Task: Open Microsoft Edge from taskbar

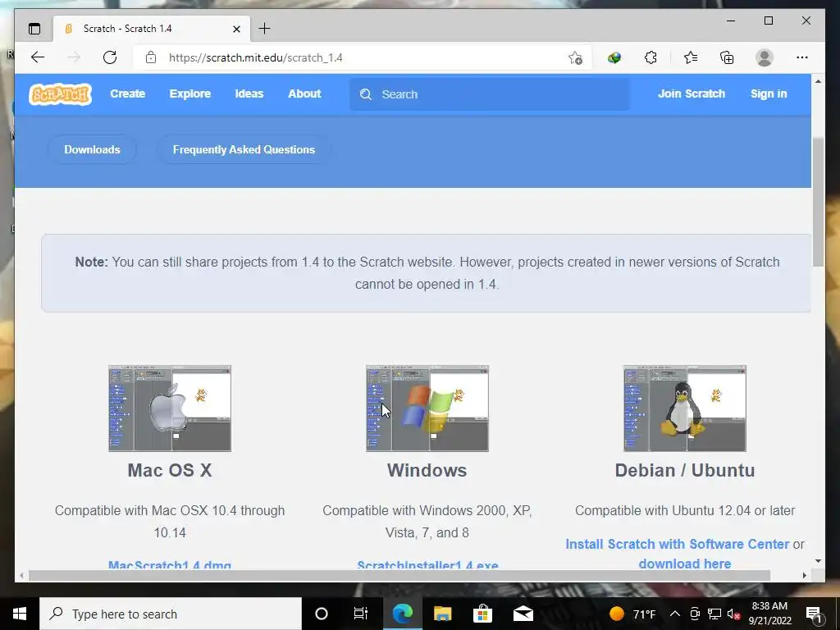Action: tap(402, 614)
